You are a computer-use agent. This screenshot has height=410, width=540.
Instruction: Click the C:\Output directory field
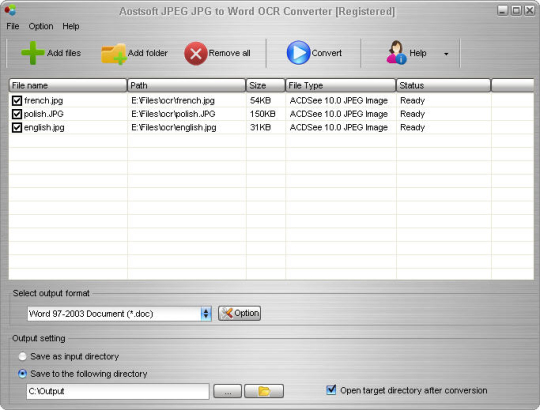[118, 391]
